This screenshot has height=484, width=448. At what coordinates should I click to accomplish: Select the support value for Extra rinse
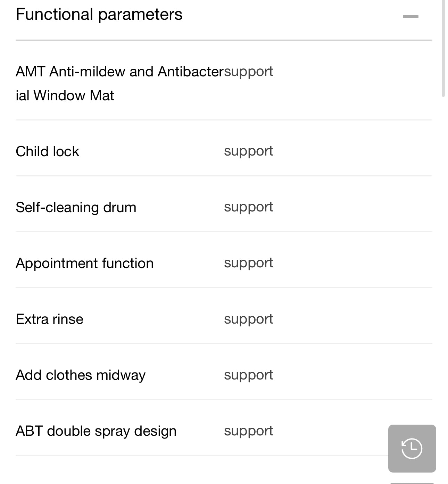[249, 319]
